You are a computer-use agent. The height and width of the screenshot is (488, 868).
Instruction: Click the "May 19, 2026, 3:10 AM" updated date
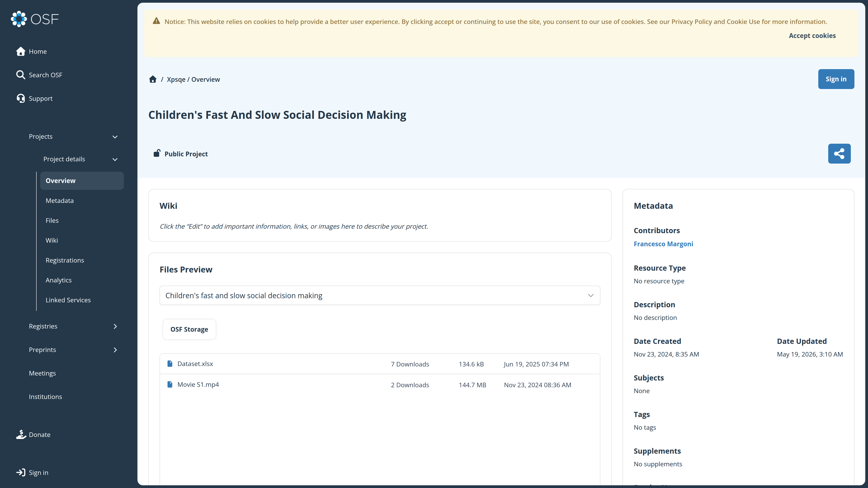coord(810,354)
